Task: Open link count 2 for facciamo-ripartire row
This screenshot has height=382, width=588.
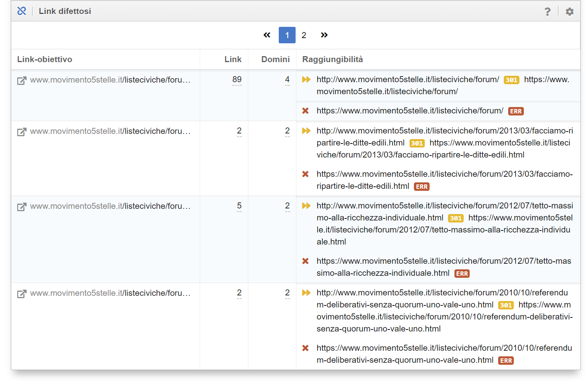Action: (x=239, y=131)
